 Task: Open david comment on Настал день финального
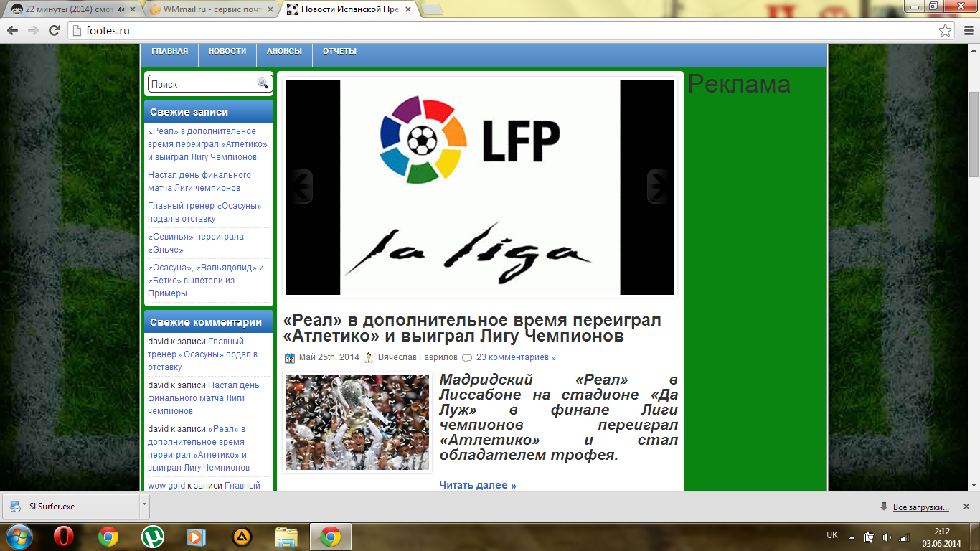(x=204, y=398)
